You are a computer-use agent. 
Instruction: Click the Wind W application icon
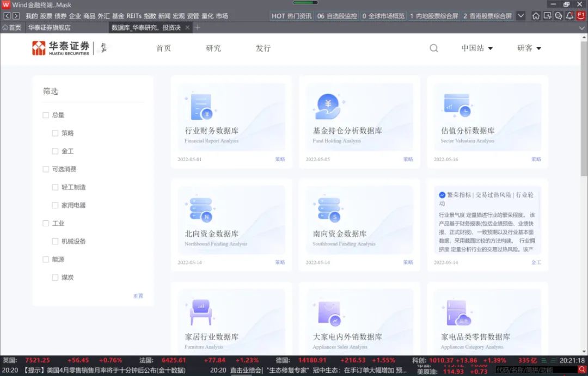5,5
